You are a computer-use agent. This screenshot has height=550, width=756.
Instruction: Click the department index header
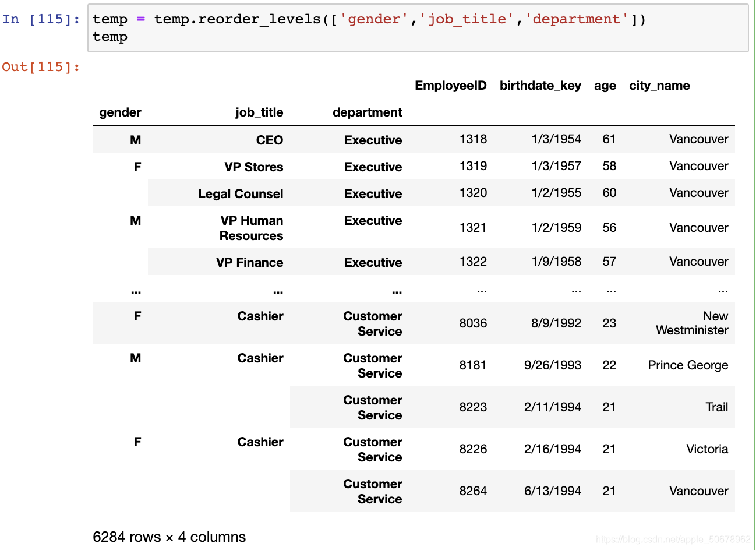pos(367,112)
